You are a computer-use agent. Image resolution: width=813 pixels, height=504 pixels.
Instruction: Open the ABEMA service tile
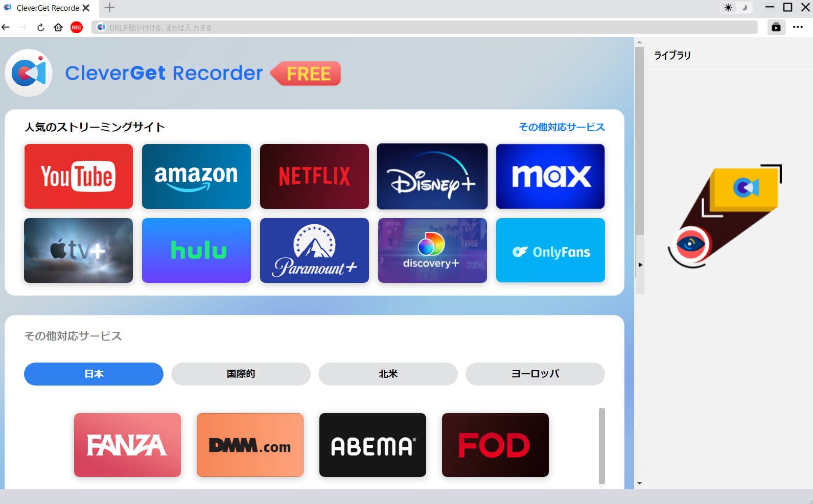click(x=373, y=445)
